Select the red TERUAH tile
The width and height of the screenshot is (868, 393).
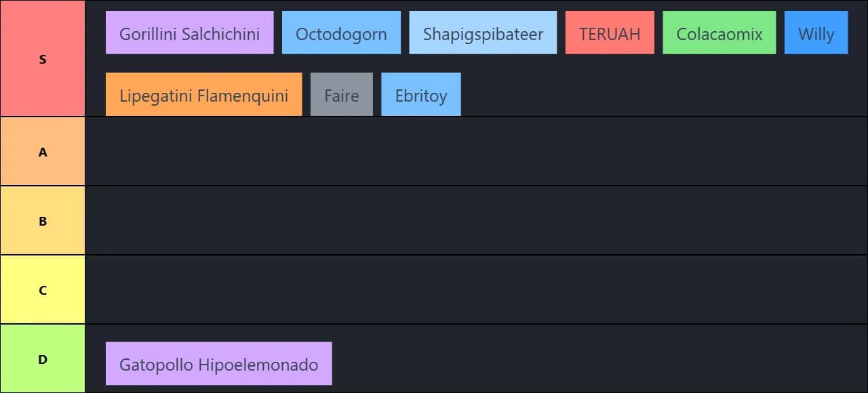pyautogui.click(x=610, y=33)
